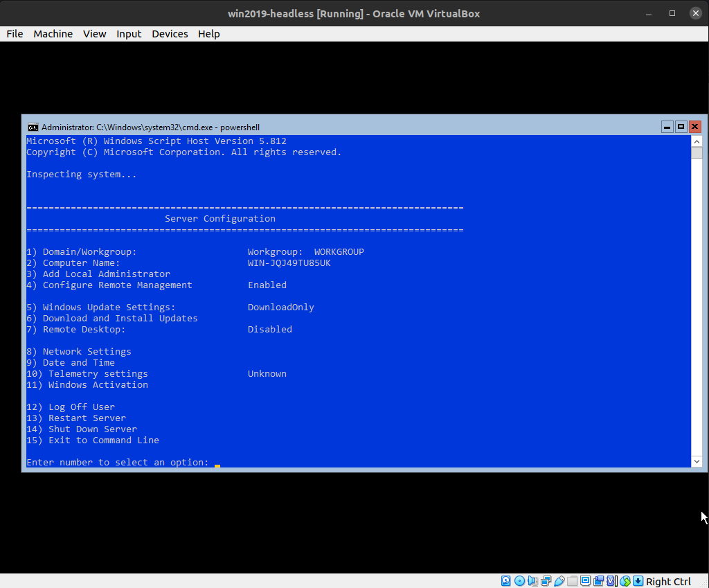This screenshot has width=709, height=588.
Task: Click the console scrollbar up arrow
Action: (697, 141)
